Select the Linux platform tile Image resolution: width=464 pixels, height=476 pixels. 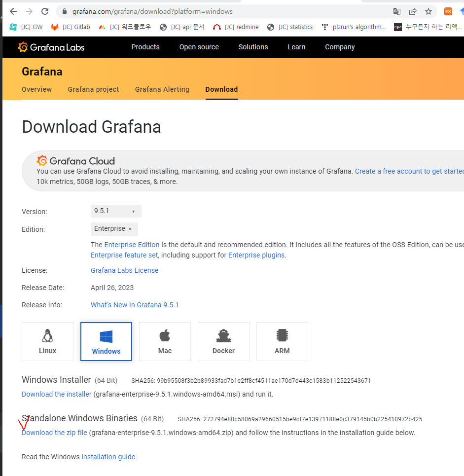click(48, 341)
